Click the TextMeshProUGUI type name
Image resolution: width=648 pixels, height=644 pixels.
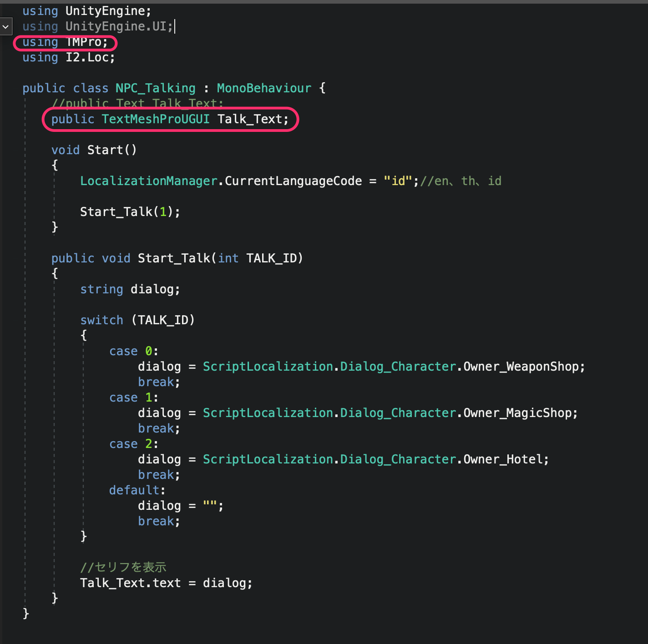tap(155, 119)
